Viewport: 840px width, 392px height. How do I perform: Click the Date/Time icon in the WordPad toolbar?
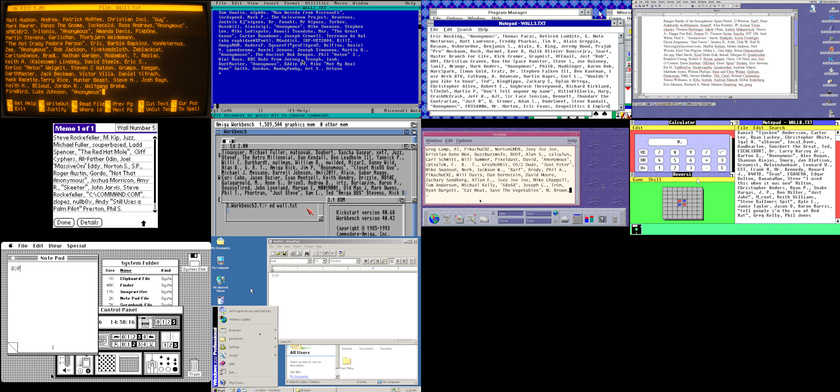(x=341, y=253)
